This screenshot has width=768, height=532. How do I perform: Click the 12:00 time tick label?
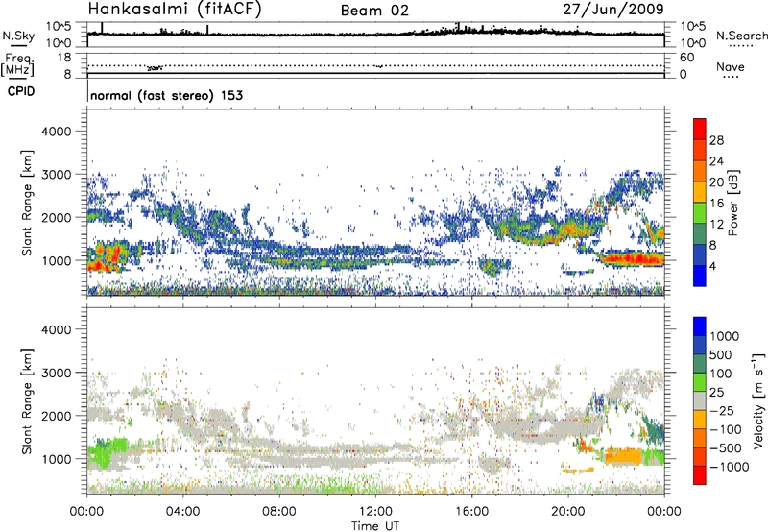(375, 512)
